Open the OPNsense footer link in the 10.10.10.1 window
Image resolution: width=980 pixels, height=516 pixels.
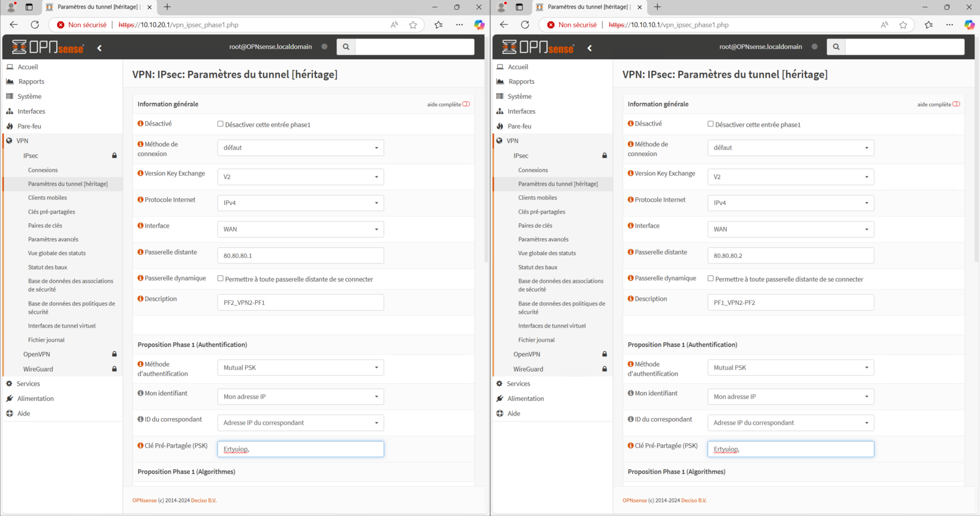point(634,501)
